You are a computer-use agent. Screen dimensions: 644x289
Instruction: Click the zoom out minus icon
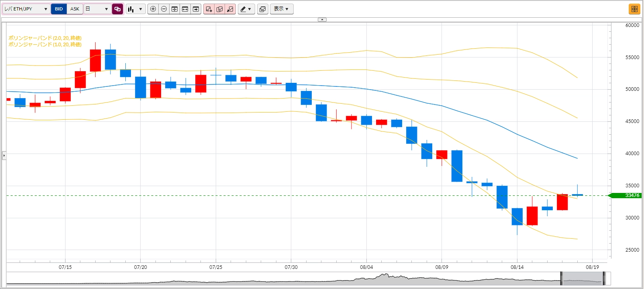[164, 9]
